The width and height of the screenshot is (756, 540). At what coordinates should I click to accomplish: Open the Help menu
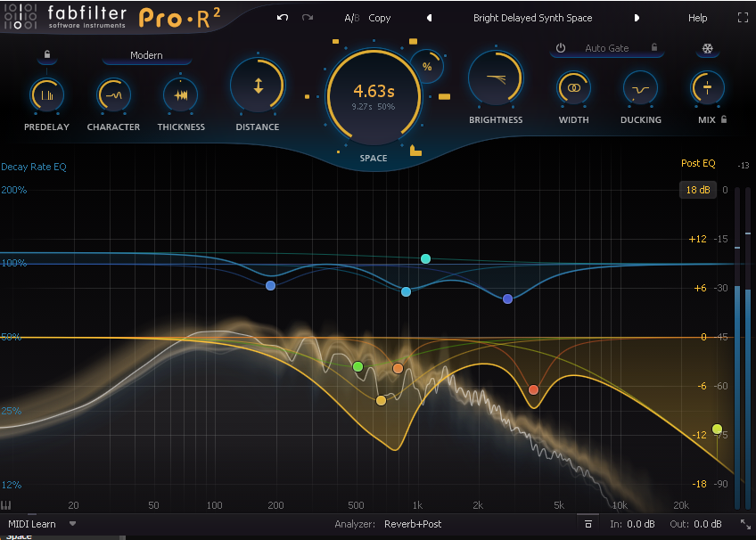tap(696, 17)
